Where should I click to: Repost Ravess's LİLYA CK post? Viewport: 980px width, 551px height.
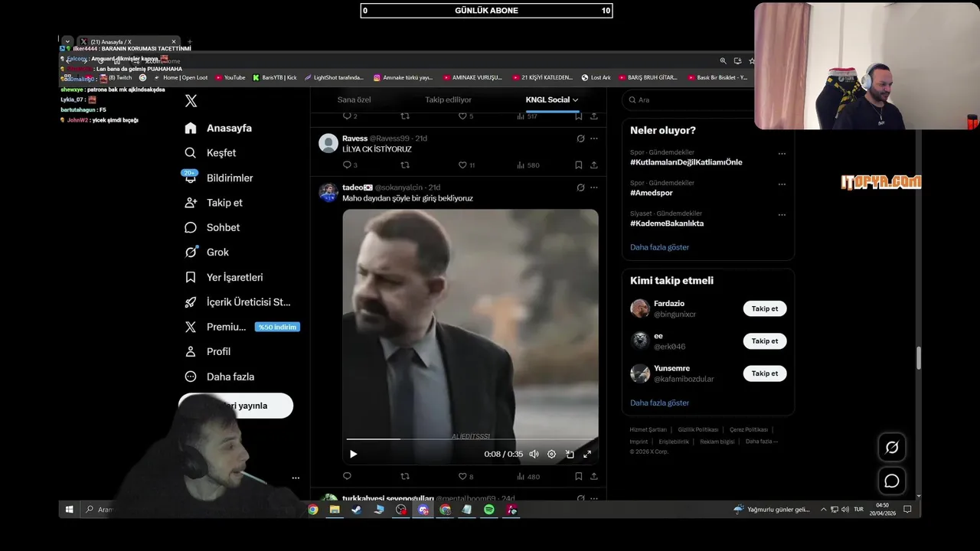(x=405, y=165)
